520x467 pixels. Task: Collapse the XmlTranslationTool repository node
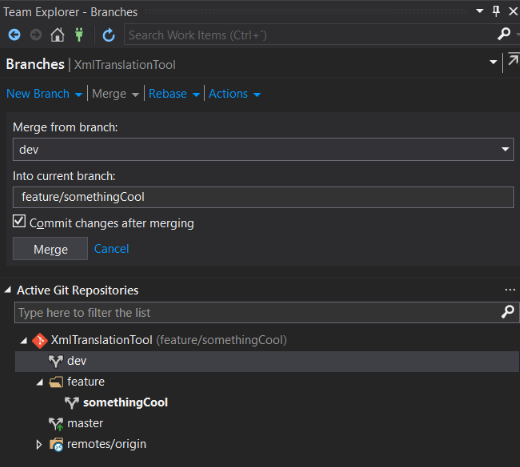23,341
